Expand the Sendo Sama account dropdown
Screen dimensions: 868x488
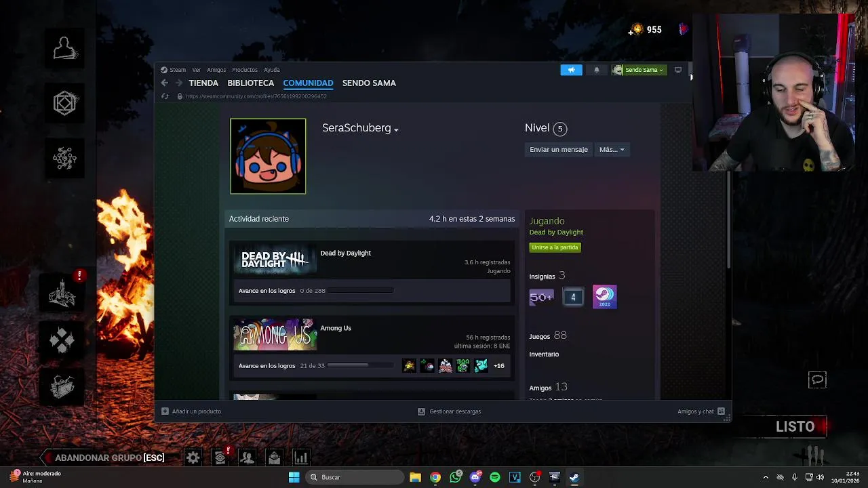(639, 70)
